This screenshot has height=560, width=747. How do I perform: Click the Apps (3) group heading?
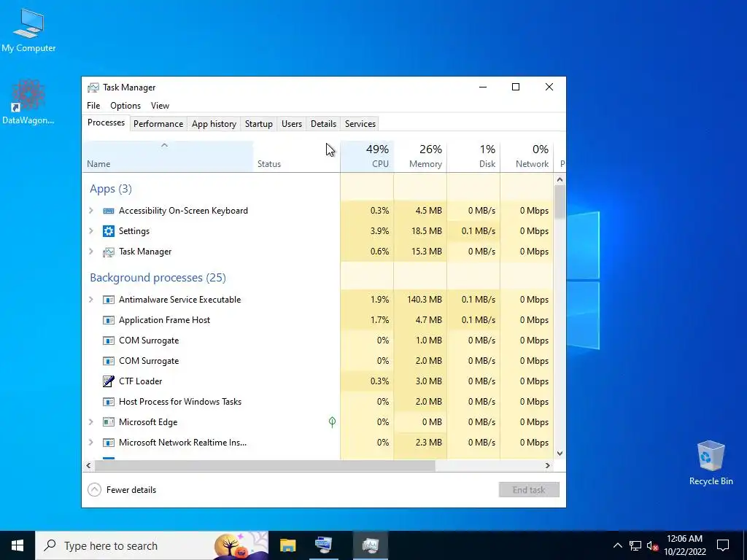click(x=111, y=189)
